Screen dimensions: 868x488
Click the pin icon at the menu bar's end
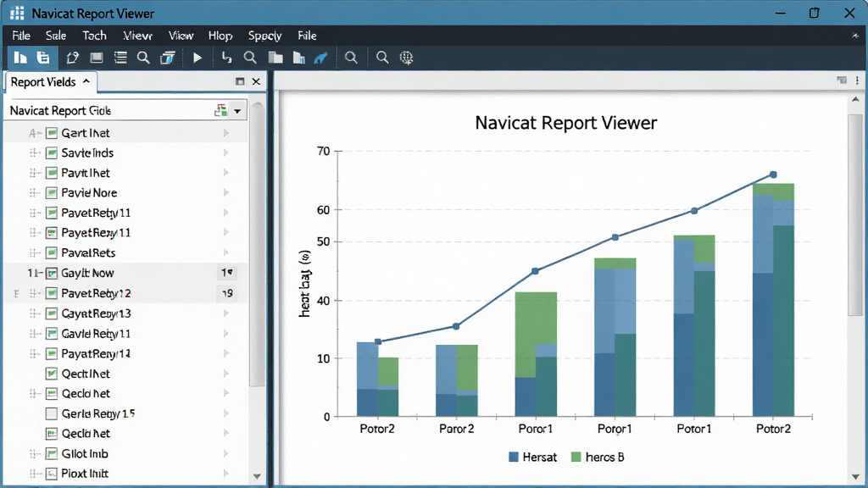pyautogui.click(x=855, y=36)
